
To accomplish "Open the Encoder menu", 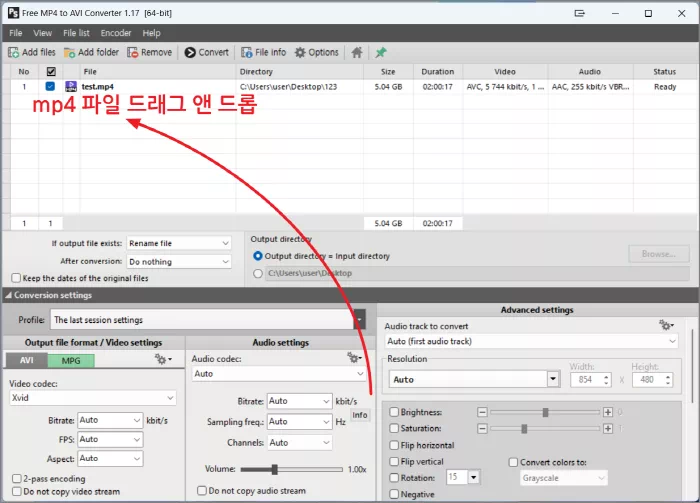I will point(116,33).
